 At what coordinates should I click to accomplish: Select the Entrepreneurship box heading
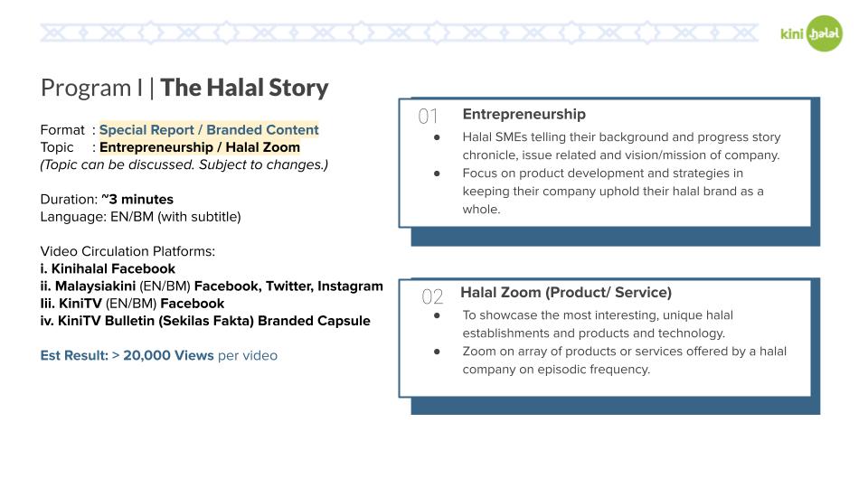point(524,114)
